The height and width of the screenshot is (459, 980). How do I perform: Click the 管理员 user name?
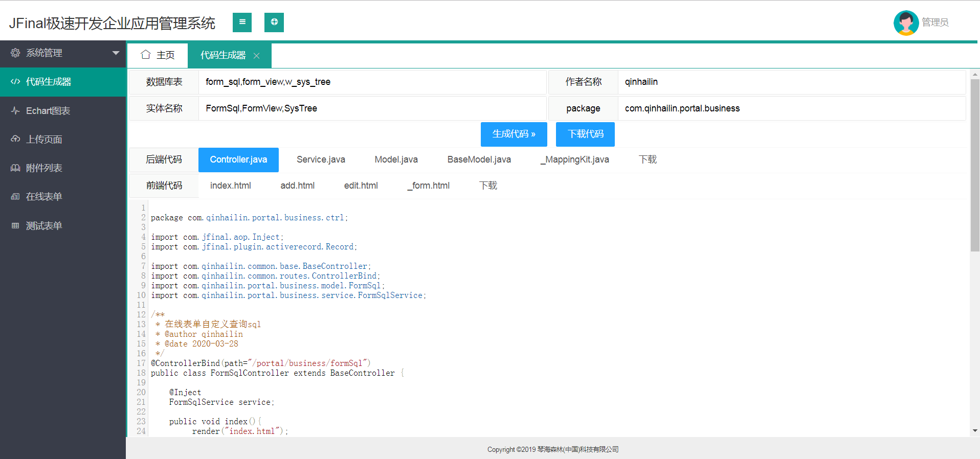point(935,22)
